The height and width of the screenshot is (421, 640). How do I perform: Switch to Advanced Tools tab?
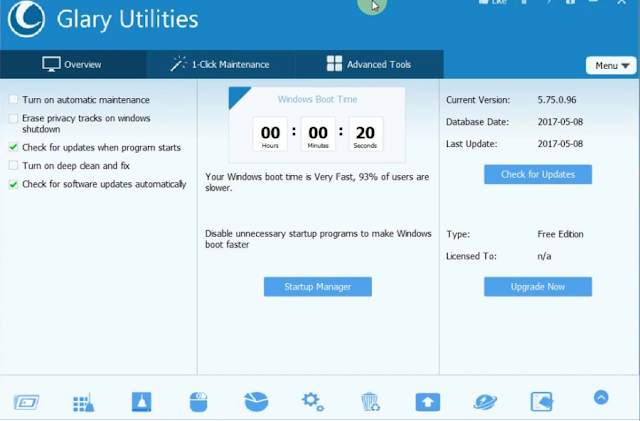(369, 64)
